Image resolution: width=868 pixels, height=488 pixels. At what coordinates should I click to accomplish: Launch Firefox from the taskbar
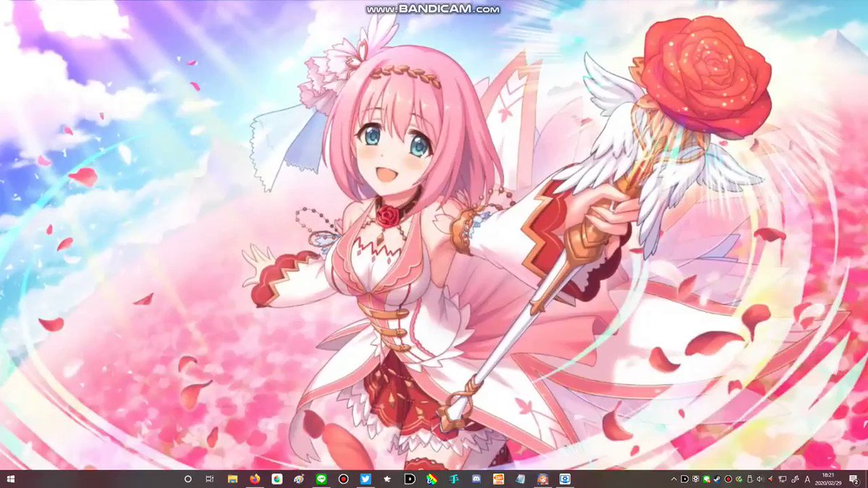255,479
